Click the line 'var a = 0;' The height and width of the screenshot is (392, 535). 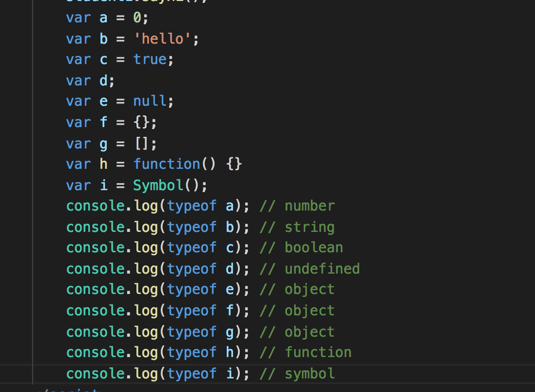click(107, 17)
